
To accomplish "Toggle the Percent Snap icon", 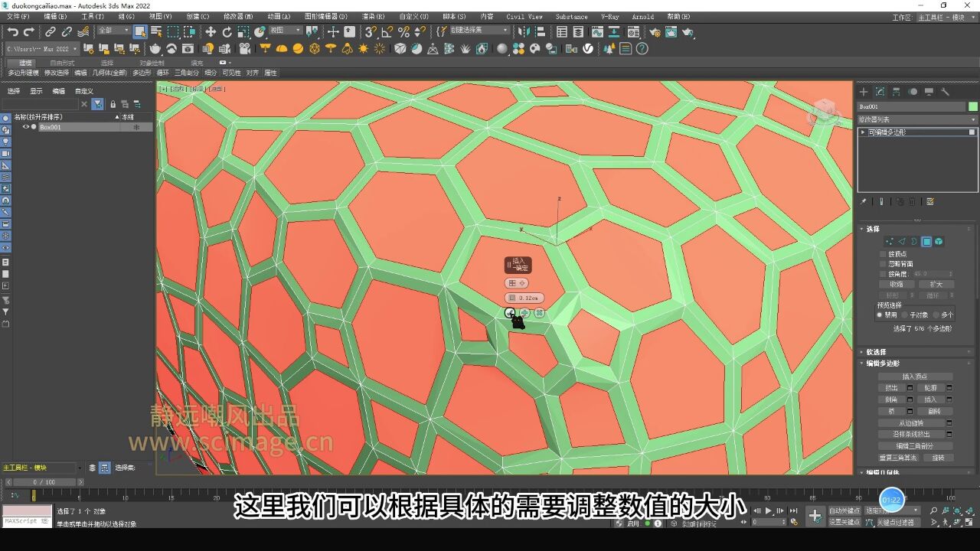I will pyautogui.click(x=403, y=31).
